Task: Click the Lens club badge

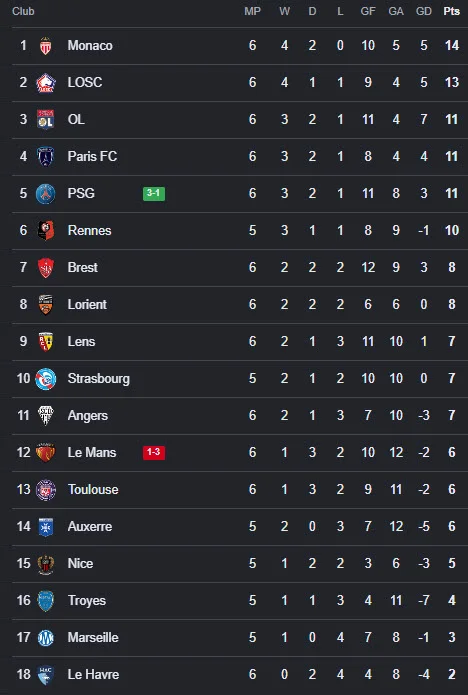Action: (x=46, y=342)
